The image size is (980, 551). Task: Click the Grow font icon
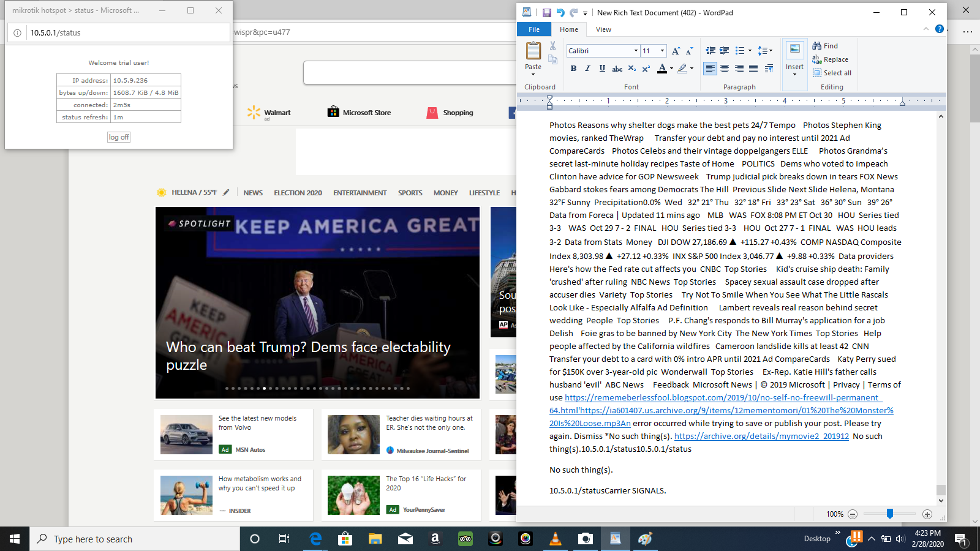(x=676, y=51)
